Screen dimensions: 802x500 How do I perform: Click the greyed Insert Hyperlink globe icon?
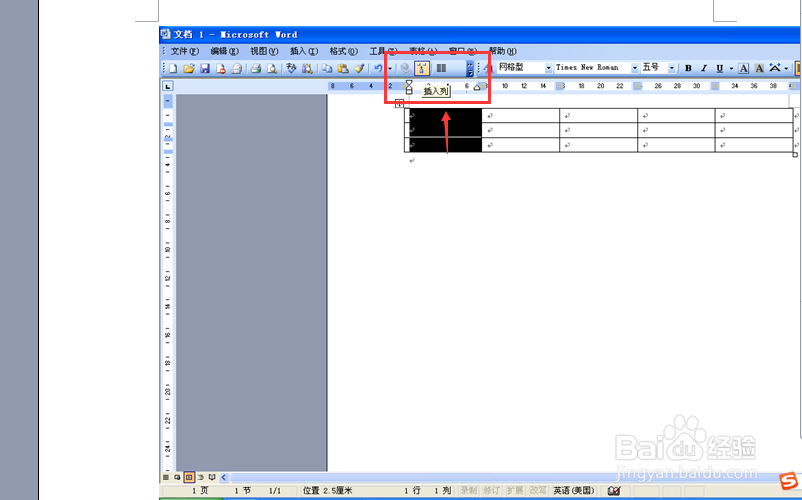click(x=405, y=68)
